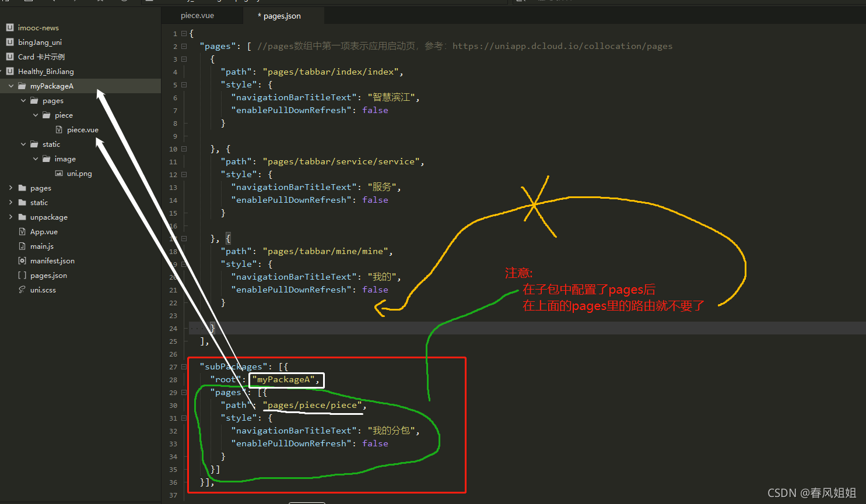This screenshot has width=866, height=504.
Task: Fold the style block at line 12
Action: [x=184, y=175]
